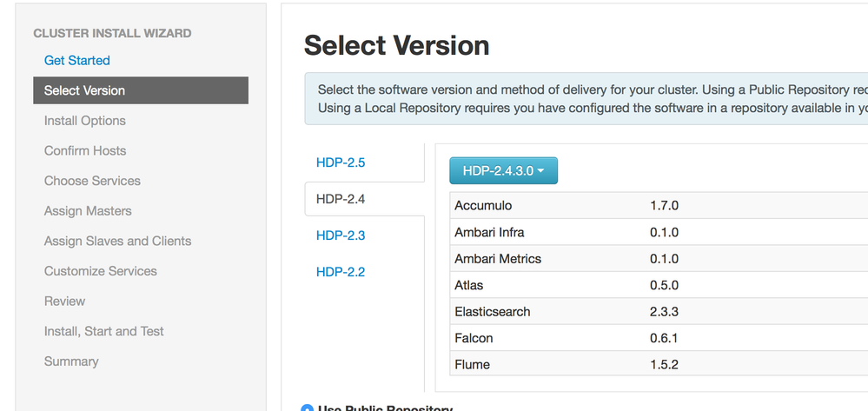This screenshot has height=411, width=868.
Task: Click the Flume entry in the version table
Action: tap(473, 365)
